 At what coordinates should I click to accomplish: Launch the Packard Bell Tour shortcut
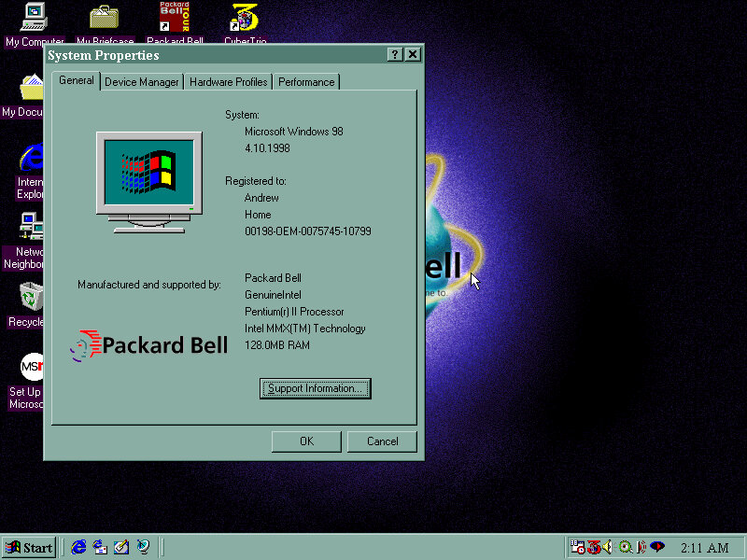[x=175, y=19]
